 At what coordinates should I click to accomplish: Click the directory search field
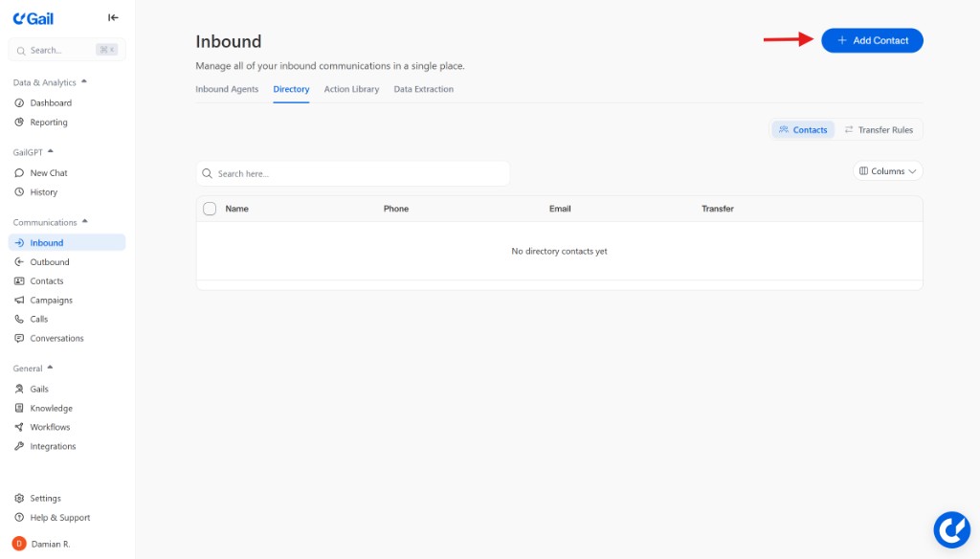click(x=352, y=173)
